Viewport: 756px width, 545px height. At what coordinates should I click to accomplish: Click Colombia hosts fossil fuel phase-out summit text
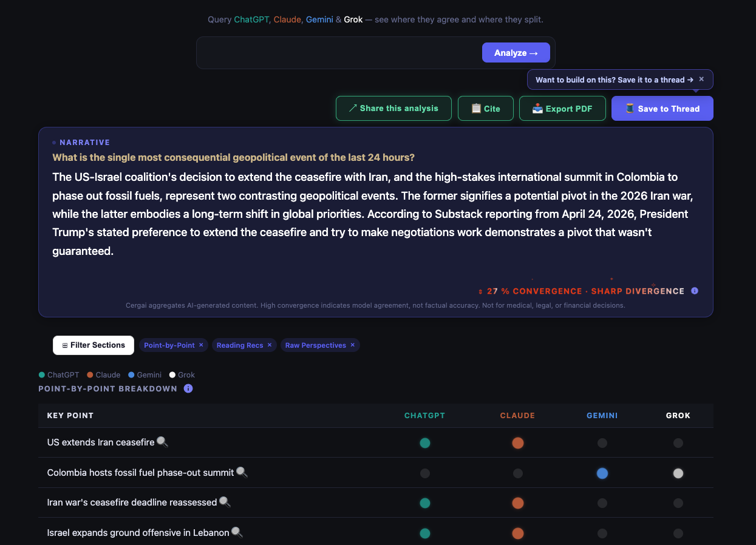[x=140, y=473]
